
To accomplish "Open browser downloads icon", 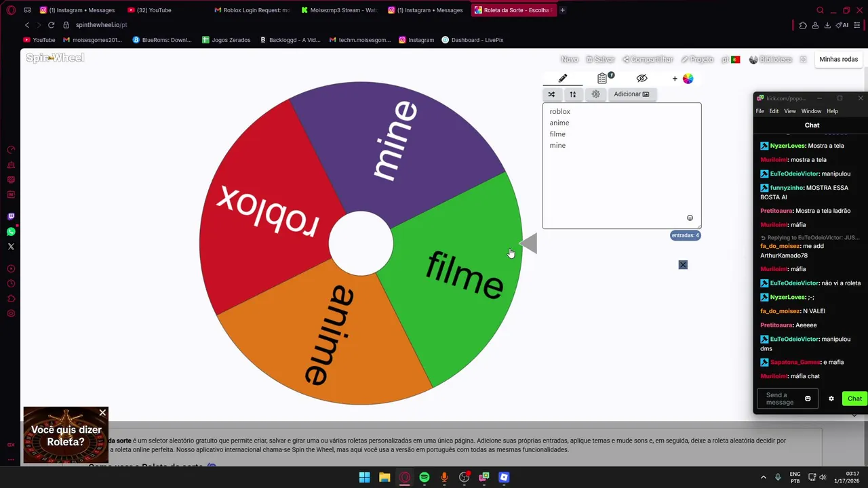I will [x=827, y=25].
